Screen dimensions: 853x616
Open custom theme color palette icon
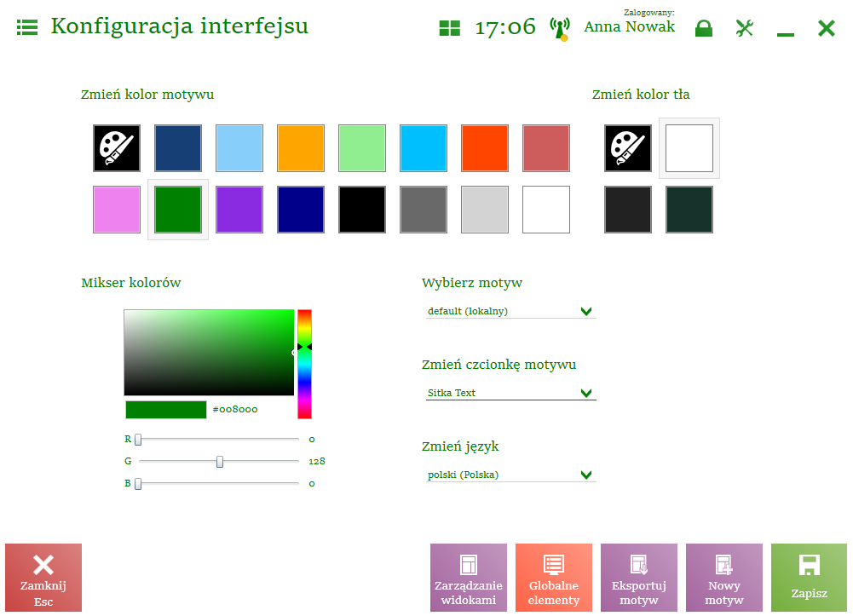(x=117, y=148)
